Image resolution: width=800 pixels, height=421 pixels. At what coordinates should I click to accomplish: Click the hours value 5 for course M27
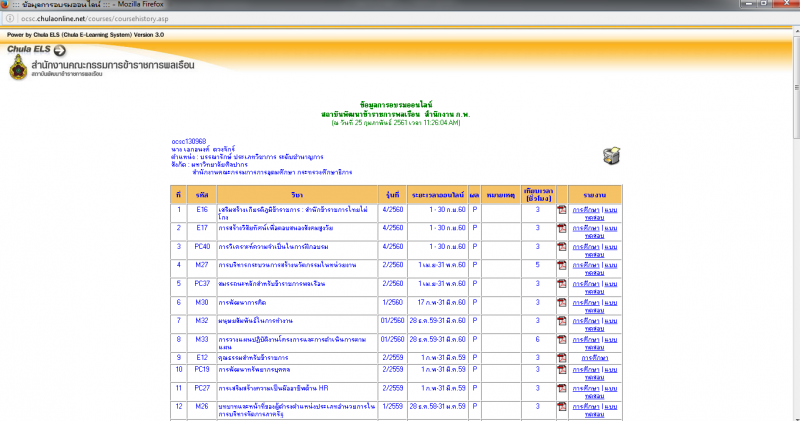(x=537, y=265)
